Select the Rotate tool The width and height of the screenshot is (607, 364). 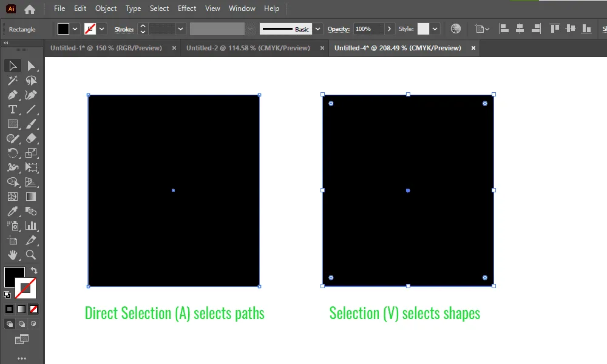[12, 153]
